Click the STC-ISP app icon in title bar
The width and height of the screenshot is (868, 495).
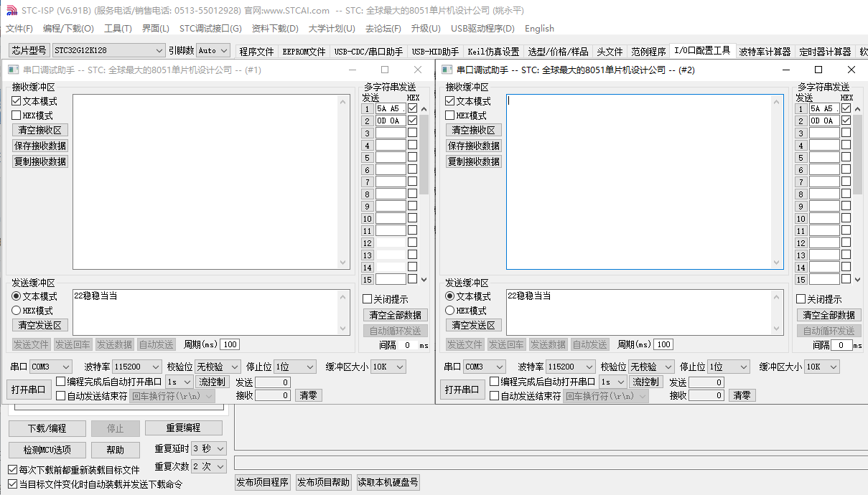click(x=11, y=10)
